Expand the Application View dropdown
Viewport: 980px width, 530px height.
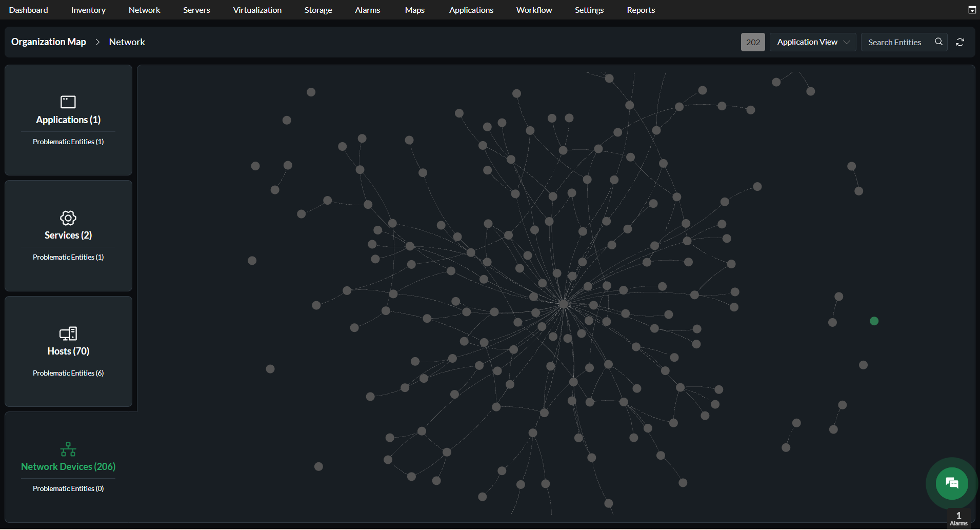pyautogui.click(x=813, y=42)
